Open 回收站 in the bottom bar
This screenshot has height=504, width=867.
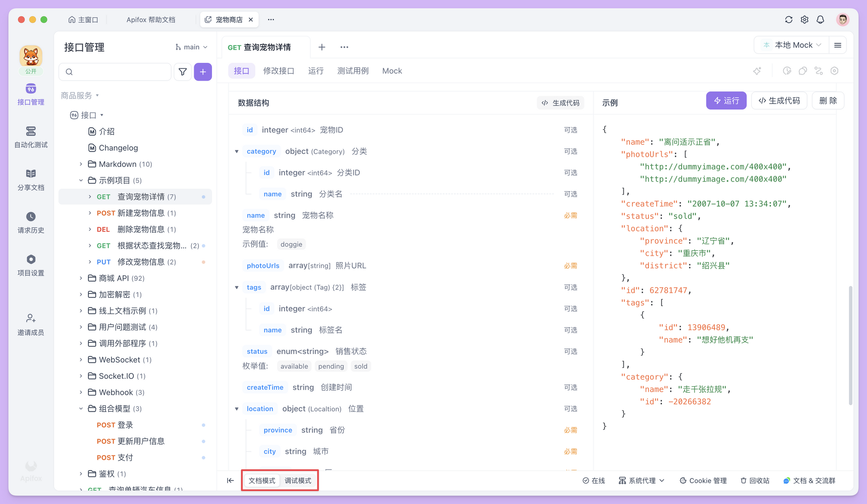click(x=755, y=481)
